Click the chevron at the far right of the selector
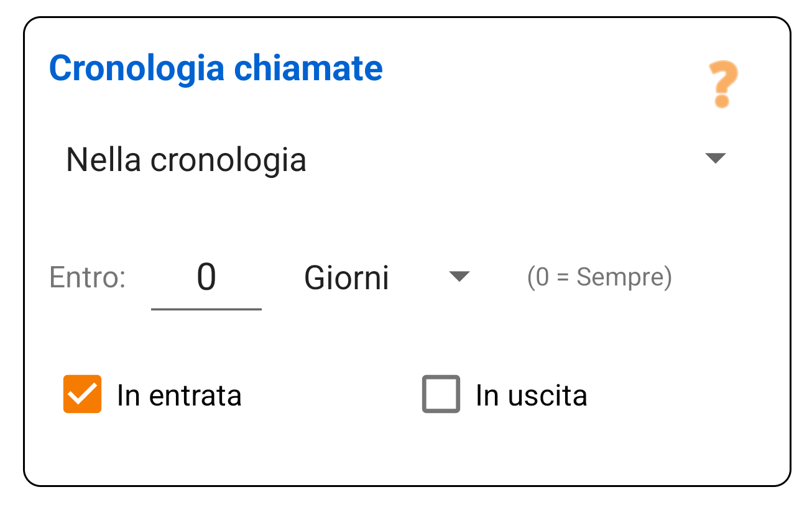This screenshot has width=812, height=510. [716, 159]
